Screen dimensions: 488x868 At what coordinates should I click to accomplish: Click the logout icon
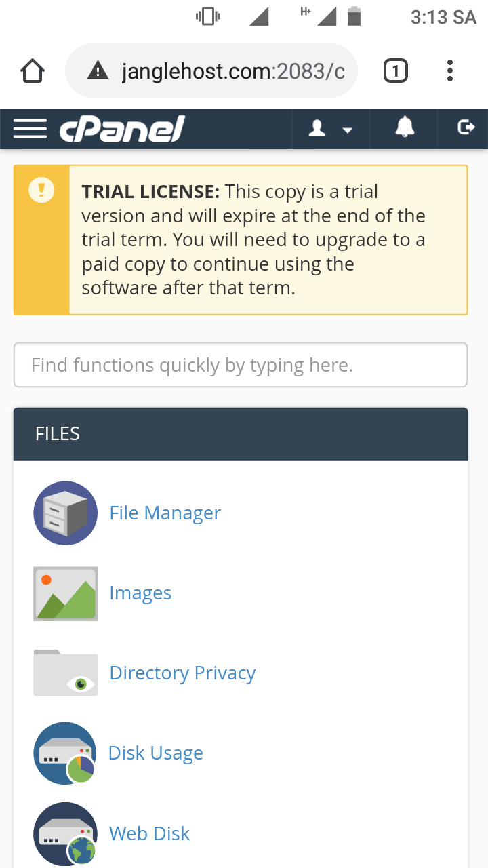(466, 127)
